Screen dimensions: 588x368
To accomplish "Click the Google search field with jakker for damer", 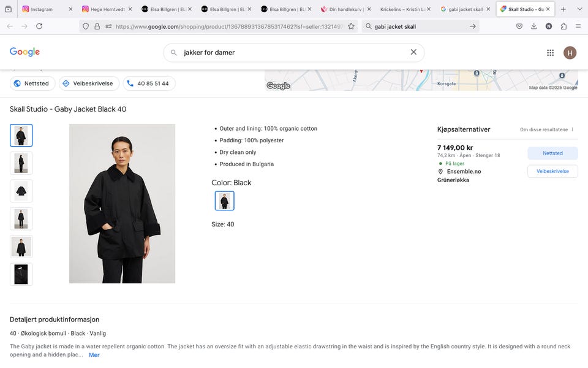I will [293, 53].
